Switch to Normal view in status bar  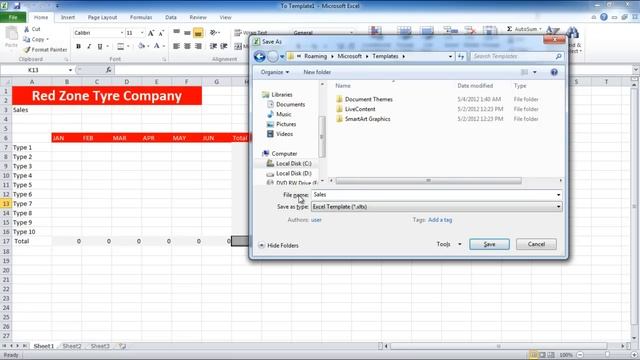(533, 355)
